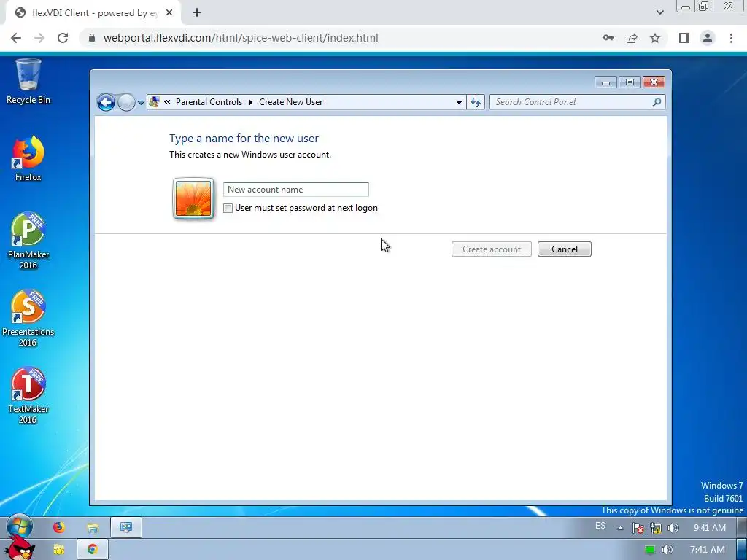Click the green battery tray icon

650,550
